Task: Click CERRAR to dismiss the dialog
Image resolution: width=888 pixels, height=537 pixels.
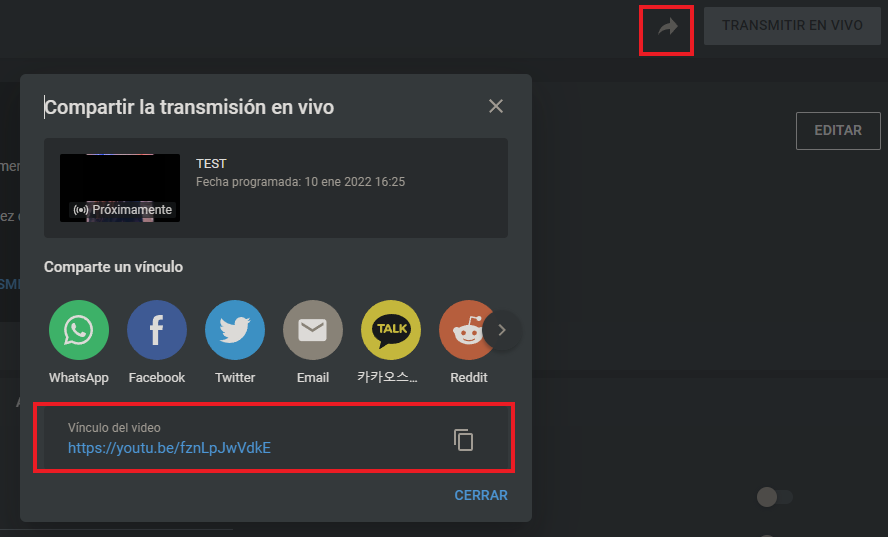Action: (x=481, y=495)
